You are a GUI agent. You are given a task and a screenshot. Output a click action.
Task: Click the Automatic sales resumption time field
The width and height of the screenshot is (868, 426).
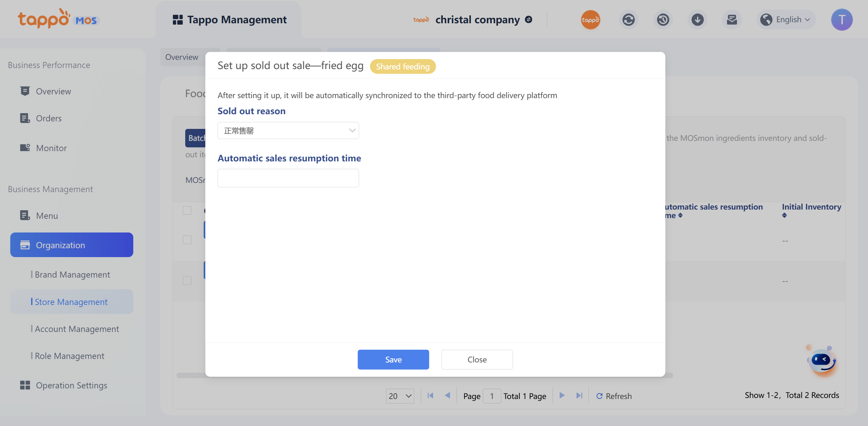[288, 178]
